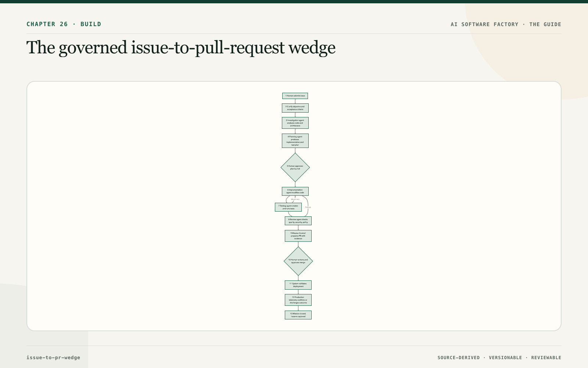Click the 'CHAPTER 26 · BUILD' header text
This screenshot has width=588, height=368.
64,24
